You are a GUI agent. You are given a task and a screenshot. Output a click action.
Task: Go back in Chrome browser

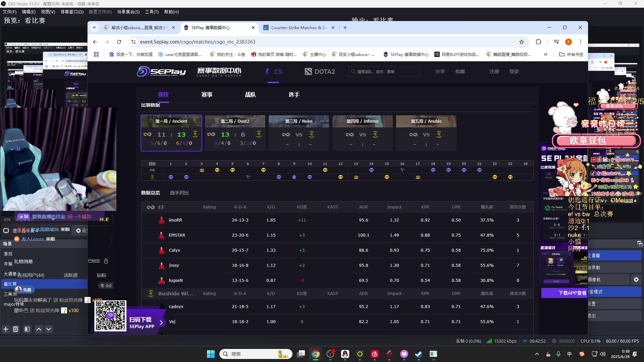(95, 42)
